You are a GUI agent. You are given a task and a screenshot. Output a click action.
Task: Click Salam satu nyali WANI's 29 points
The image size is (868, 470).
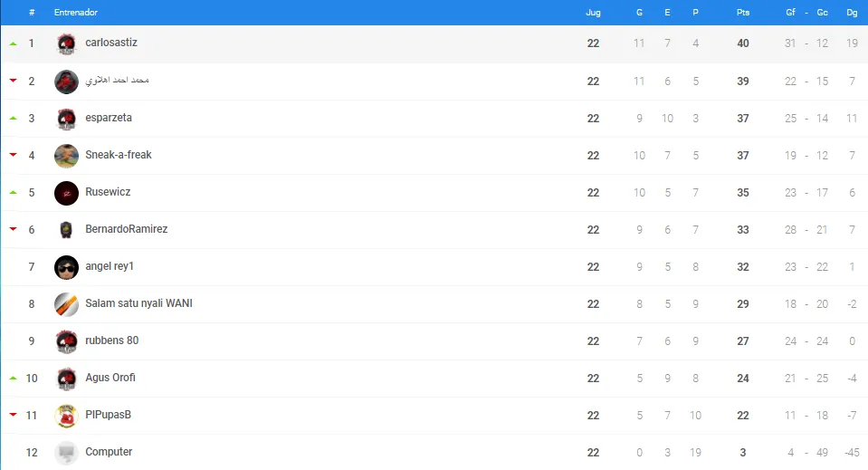click(743, 304)
